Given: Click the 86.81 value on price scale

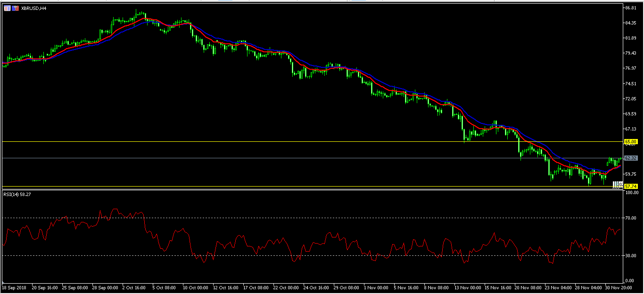Looking at the screenshot, I should 631,8.
